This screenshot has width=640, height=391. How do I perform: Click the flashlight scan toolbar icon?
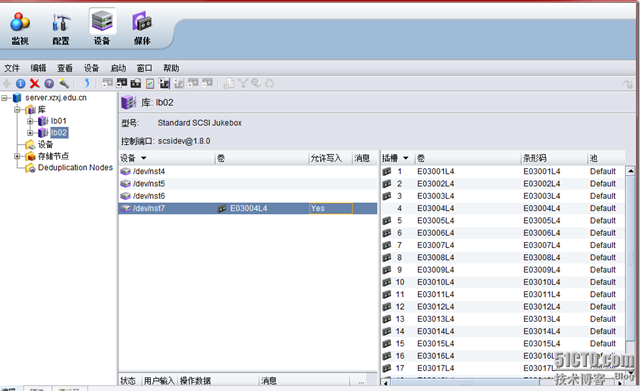click(64, 84)
